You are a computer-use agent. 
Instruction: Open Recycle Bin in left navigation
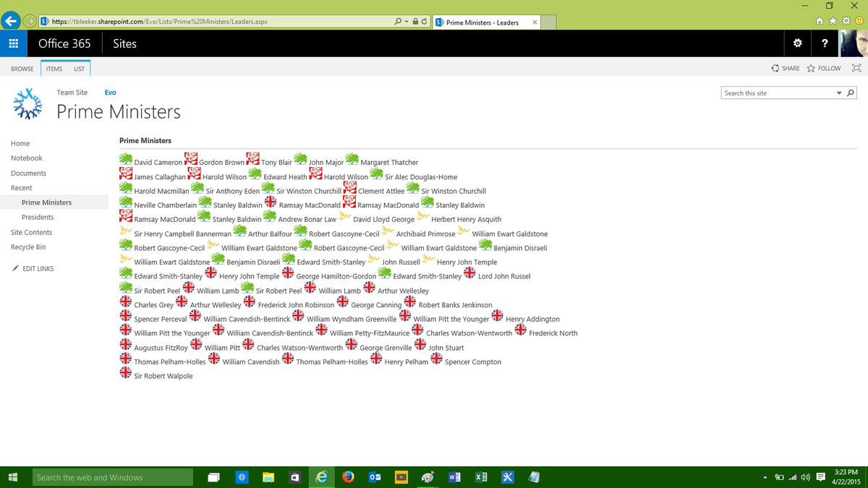point(28,247)
